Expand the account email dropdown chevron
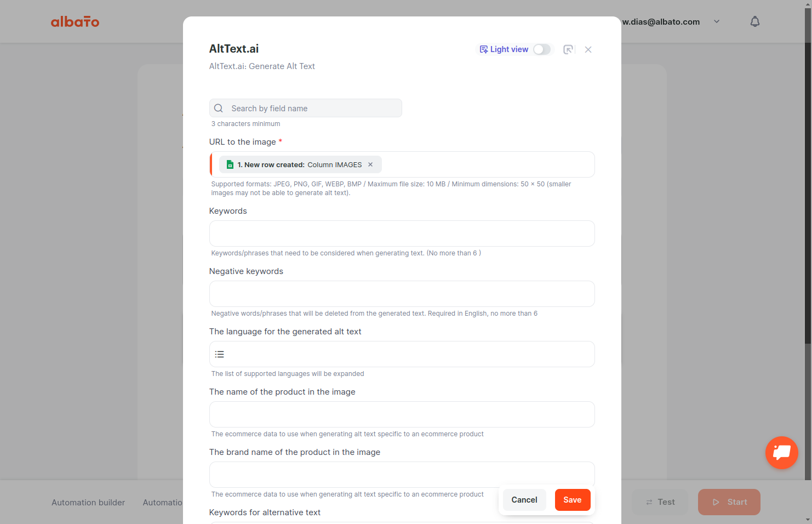 (x=717, y=21)
